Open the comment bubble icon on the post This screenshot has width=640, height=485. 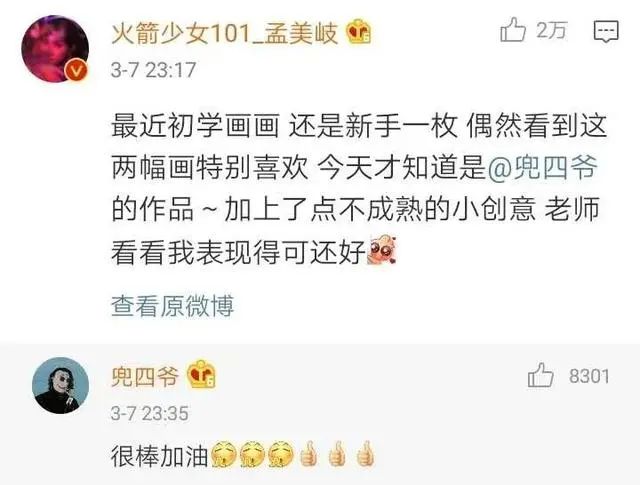tap(606, 31)
